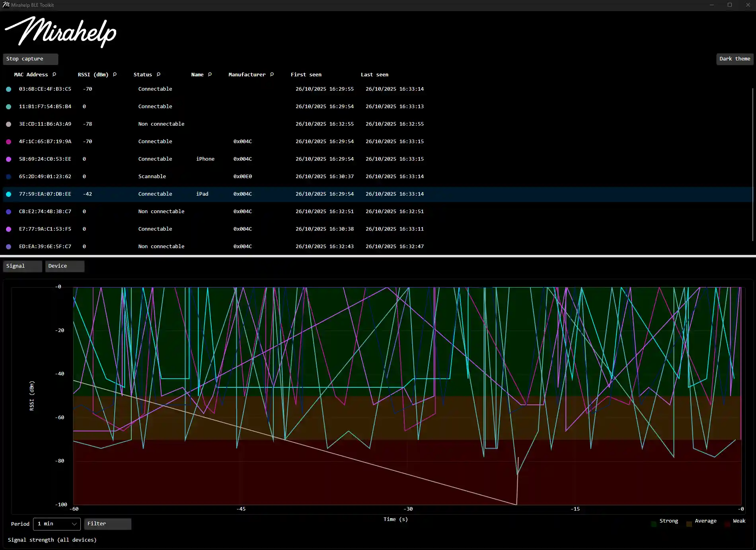Click the Mirahelp logo
Viewport: 756px width, 550px height.
60,32
